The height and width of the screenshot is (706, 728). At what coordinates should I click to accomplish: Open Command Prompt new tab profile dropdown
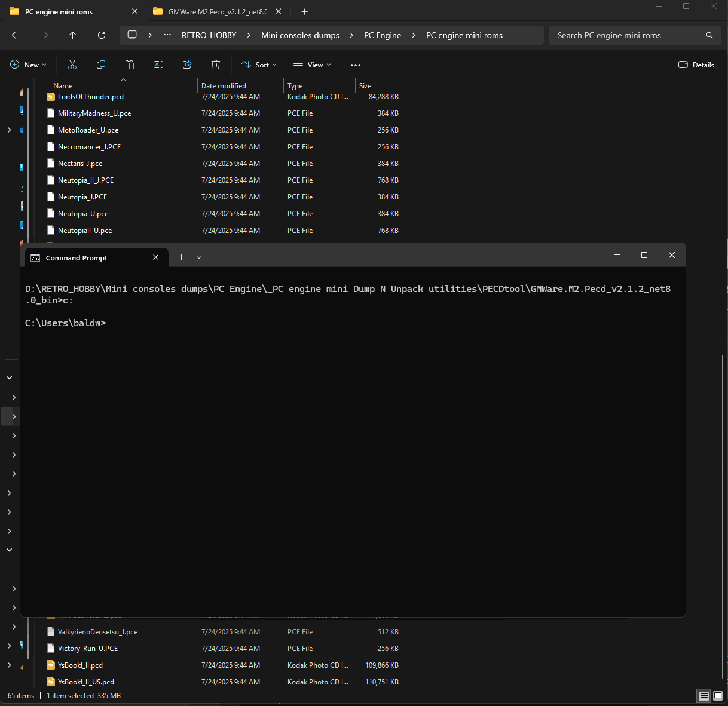[199, 257]
